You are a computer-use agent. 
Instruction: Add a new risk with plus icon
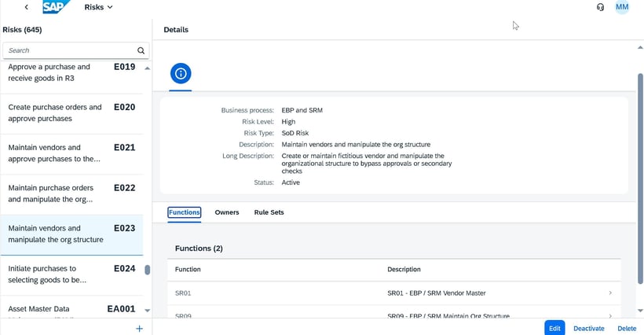click(x=139, y=329)
